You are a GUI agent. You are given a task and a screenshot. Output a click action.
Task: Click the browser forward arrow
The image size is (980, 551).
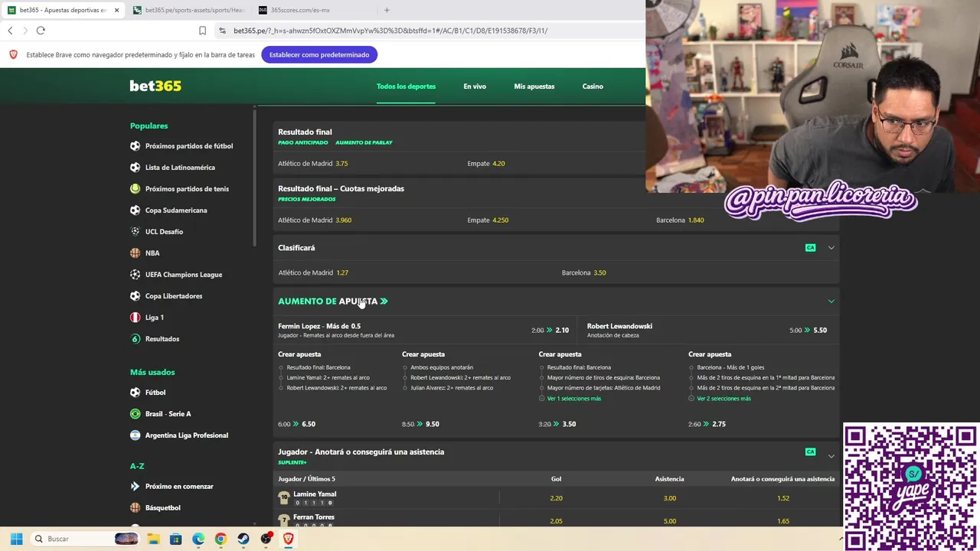pos(24,31)
